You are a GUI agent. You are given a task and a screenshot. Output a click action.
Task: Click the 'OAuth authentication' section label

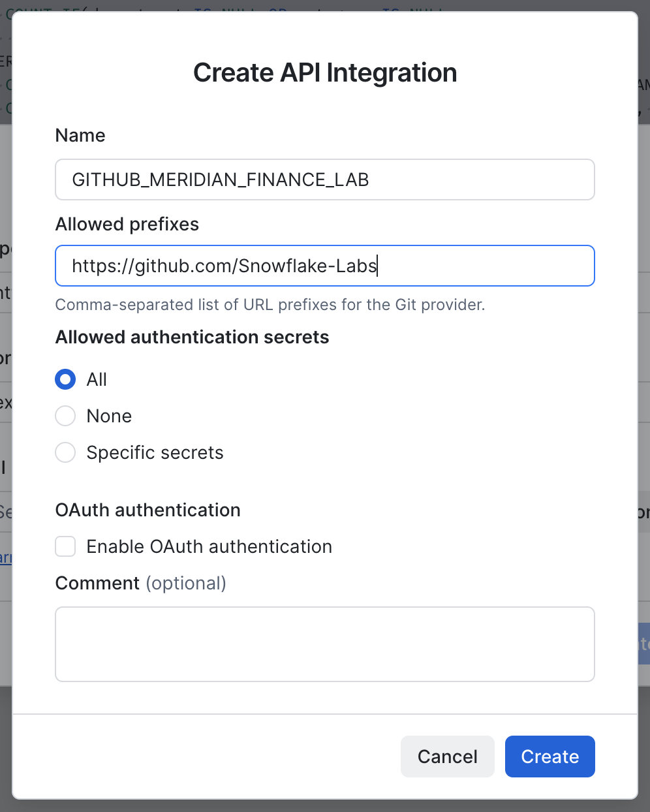pyautogui.click(x=148, y=510)
